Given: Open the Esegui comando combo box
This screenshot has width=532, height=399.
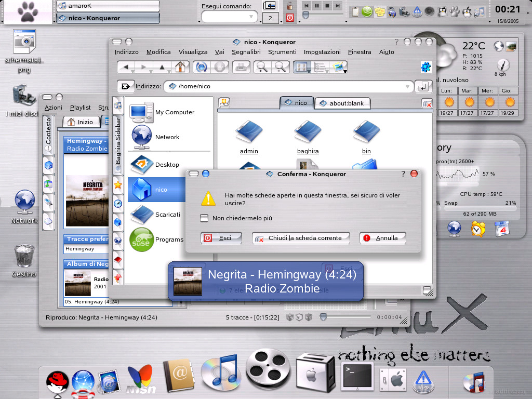Looking at the screenshot, I should (229, 17).
